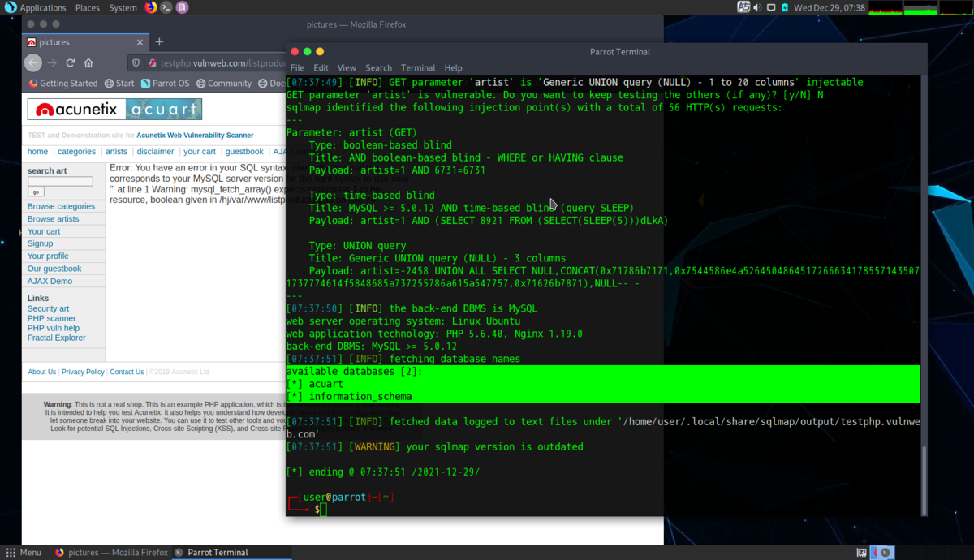Open the Security art link
Image resolution: width=974 pixels, height=560 pixels.
[x=48, y=309]
